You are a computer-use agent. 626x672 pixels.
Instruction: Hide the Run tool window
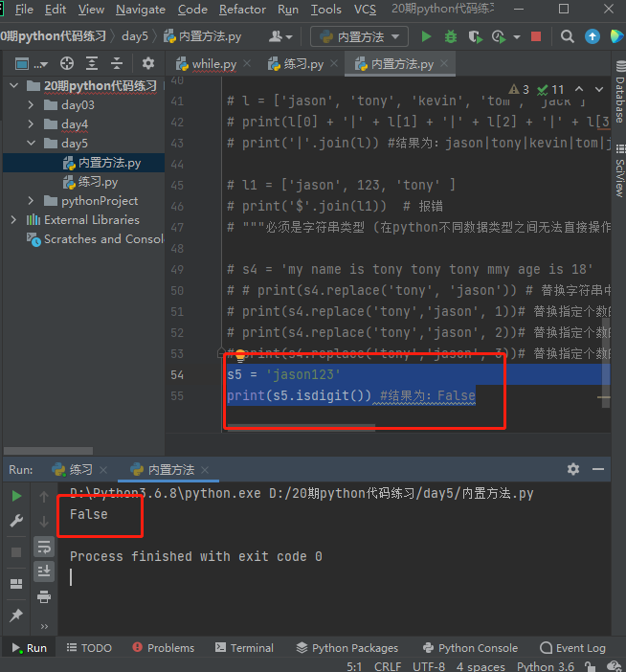(598, 469)
